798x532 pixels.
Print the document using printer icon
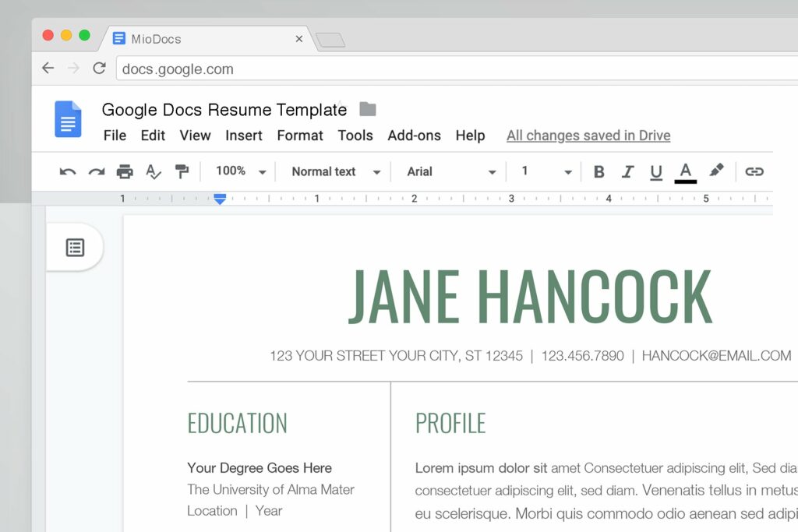click(125, 172)
